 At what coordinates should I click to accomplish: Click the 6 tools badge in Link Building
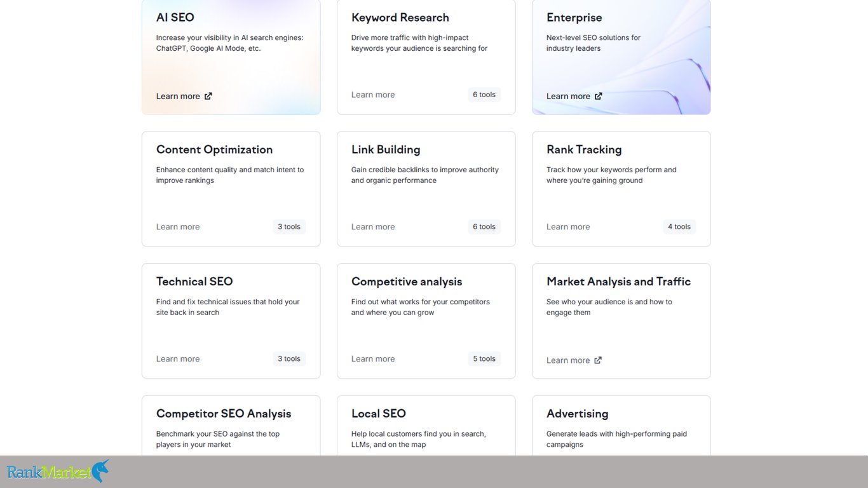(484, 227)
